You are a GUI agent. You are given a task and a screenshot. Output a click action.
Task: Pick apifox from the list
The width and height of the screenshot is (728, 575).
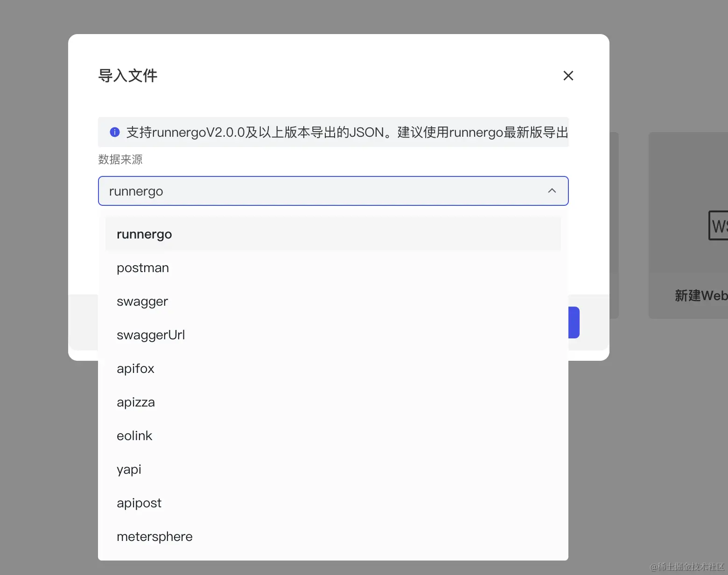tap(333, 369)
